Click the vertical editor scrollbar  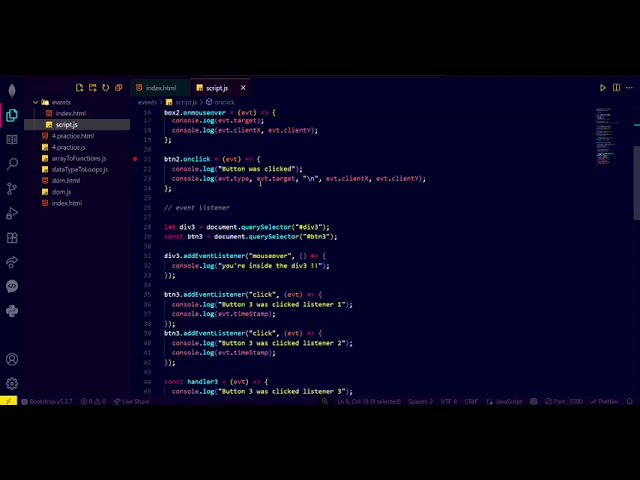pyautogui.click(x=636, y=183)
